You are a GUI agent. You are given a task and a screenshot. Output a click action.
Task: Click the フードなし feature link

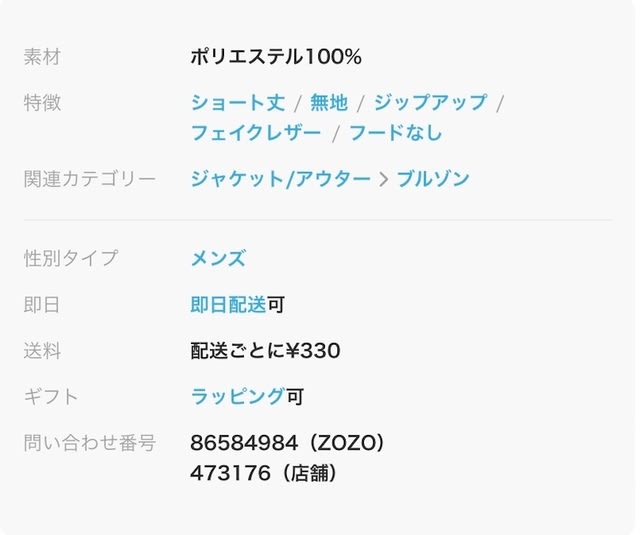(x=397, y=133)
